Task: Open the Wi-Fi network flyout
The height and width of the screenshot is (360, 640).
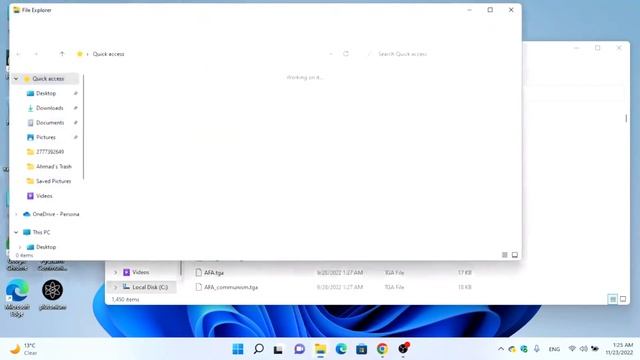Action: (x=572, y=349)
